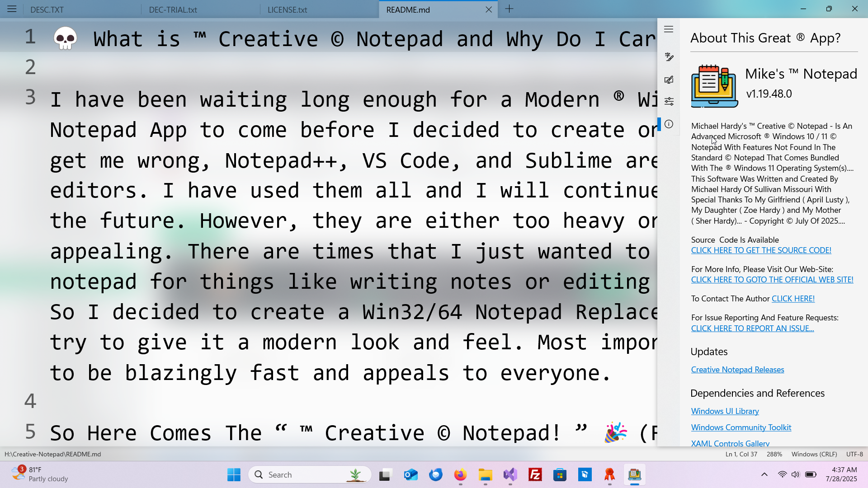
Task: Open File Explorer from the taskbar
Action: click(486, 475)
